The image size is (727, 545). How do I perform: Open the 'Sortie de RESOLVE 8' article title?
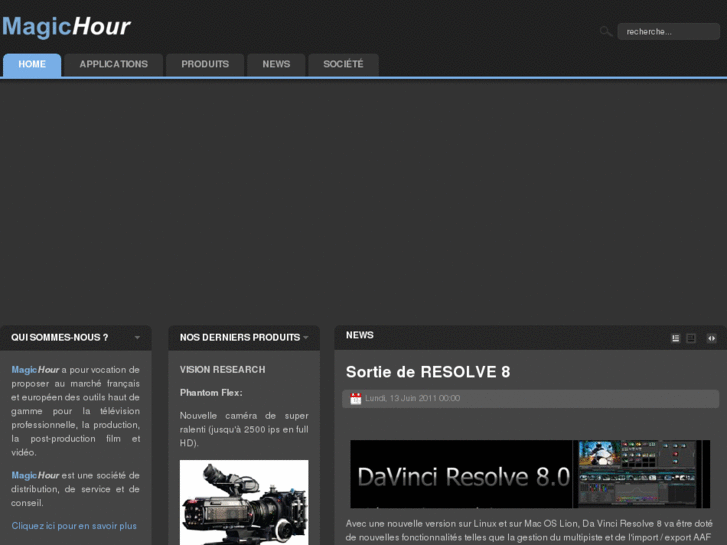pos(428,372)
